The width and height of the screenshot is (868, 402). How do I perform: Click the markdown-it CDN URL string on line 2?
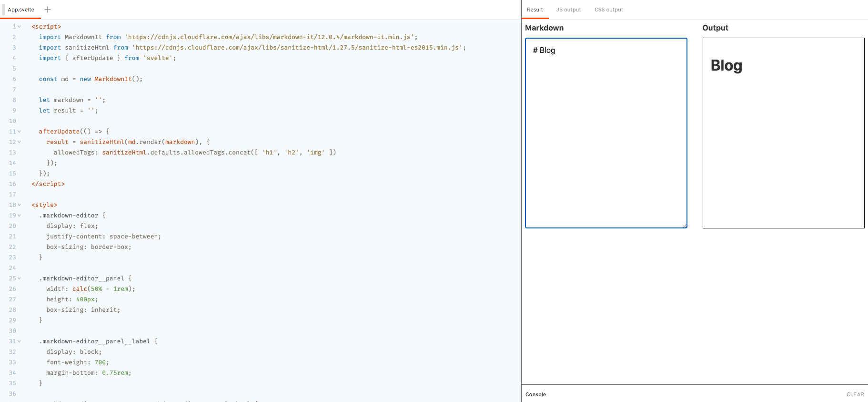click(x=269, y=37)
